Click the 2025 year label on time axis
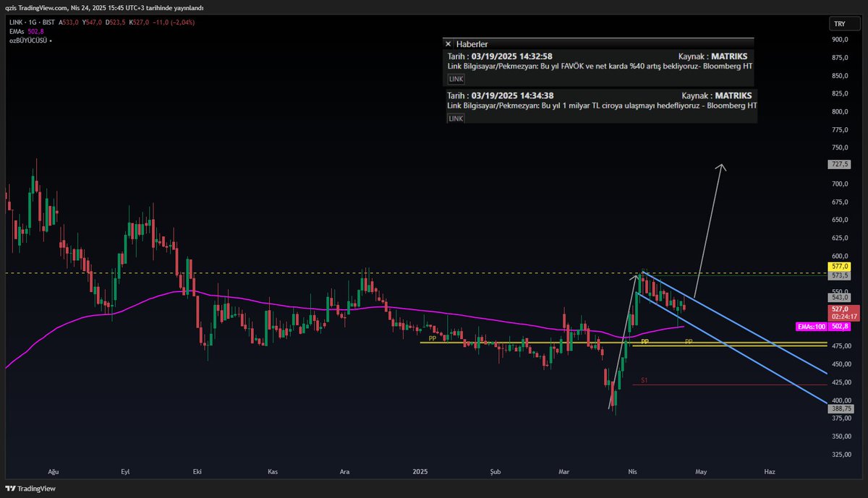The height and width of the screenshot is (498, 868). click(x=420, y=471)
